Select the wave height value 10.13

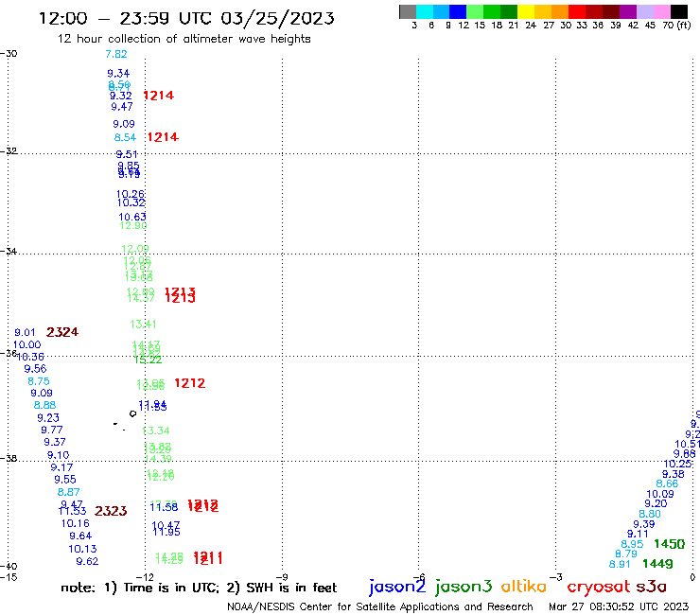click(x=82, y=549)
